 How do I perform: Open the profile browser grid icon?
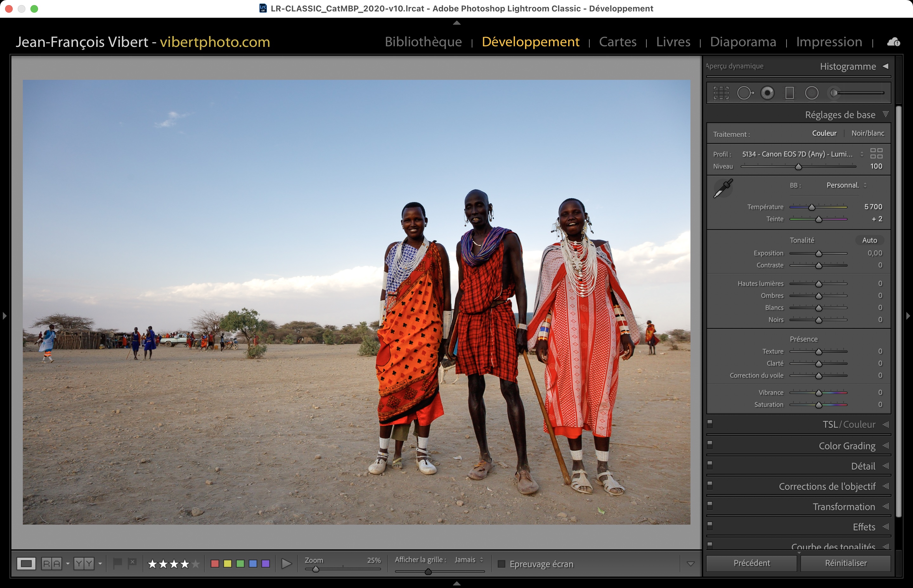click(876, 153)
